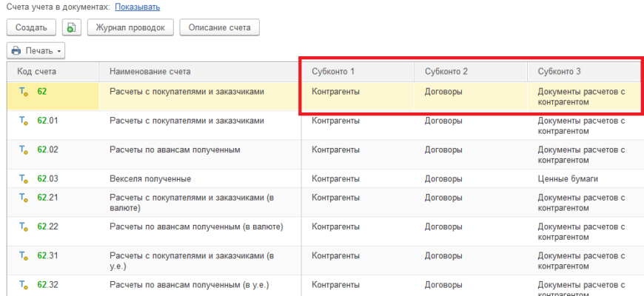Click Контрагенты in row 62.22
This screenshot has height=296, width=644.
[335, 226]
